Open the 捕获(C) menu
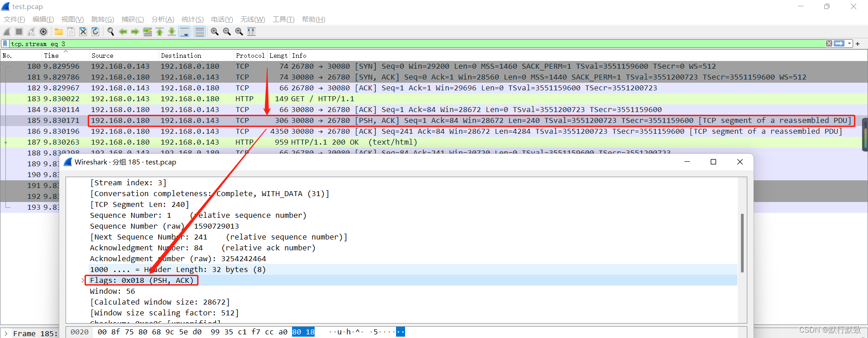This screenshot has width=868, height=338. [133, 19]
